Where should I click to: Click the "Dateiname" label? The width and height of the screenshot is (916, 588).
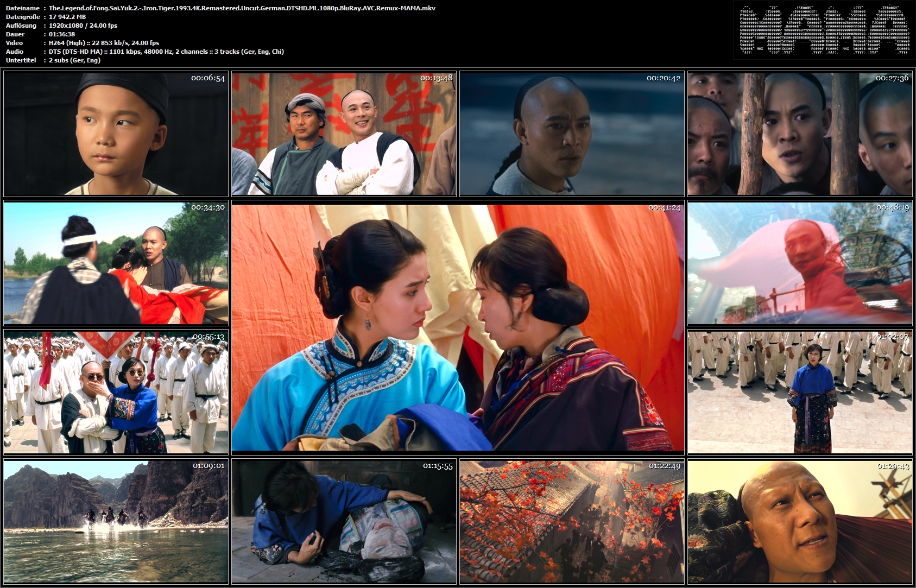pyautogui.click(x=23, y=8)
